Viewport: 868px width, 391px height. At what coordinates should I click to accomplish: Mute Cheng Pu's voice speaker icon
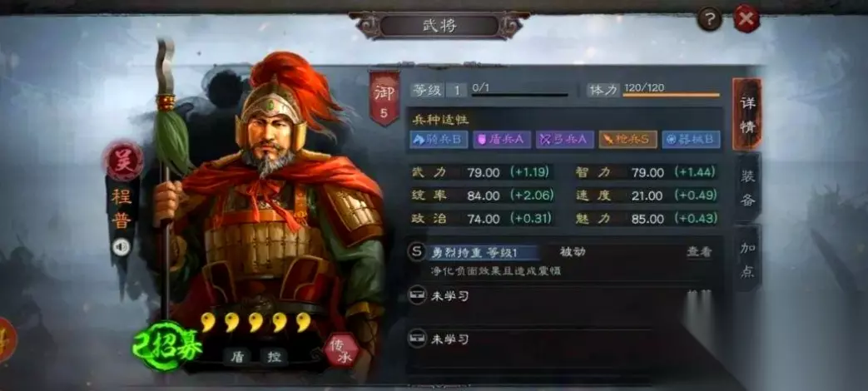121,246
